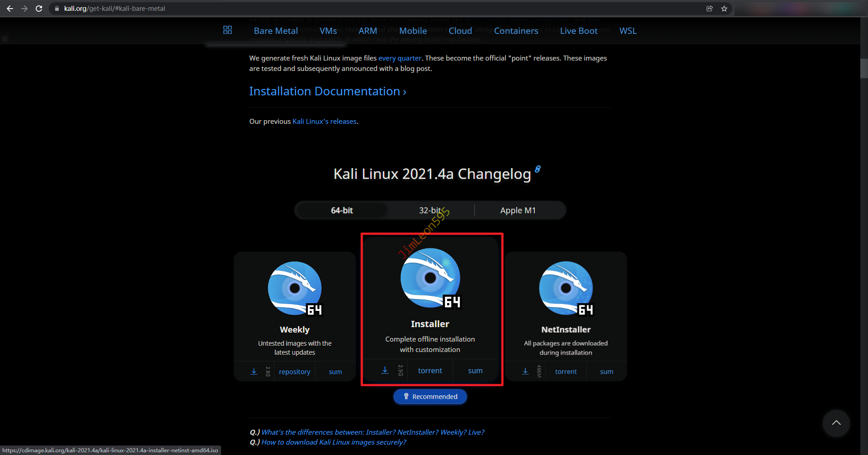Click the browser reload icon

coord(39,9)
